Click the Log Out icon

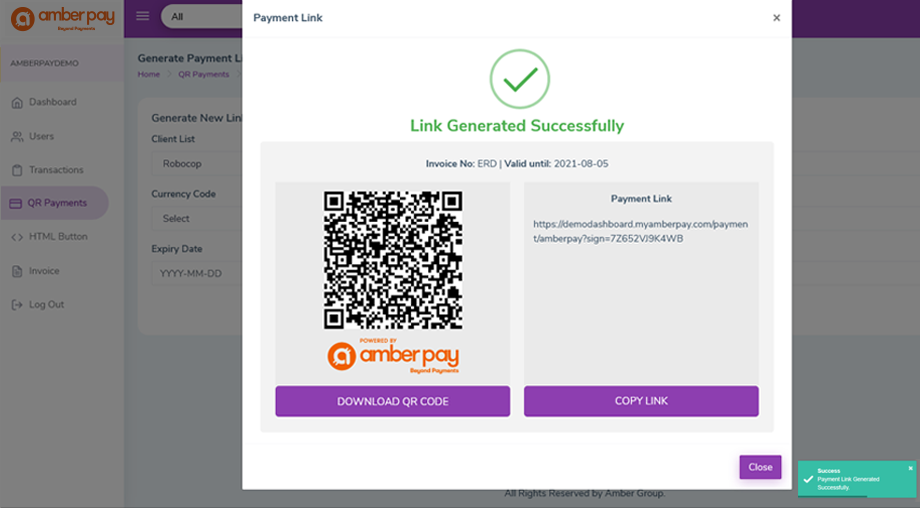pos(17,305)
